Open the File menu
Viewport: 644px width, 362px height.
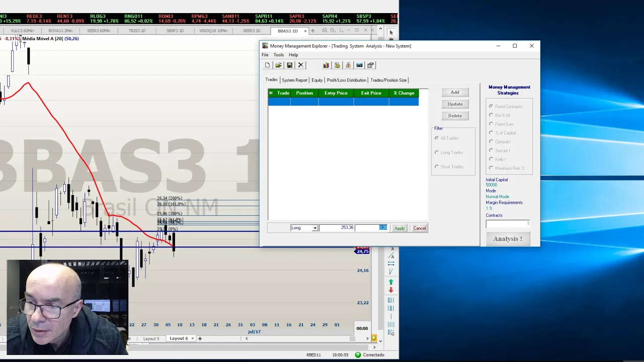[265, 55]
